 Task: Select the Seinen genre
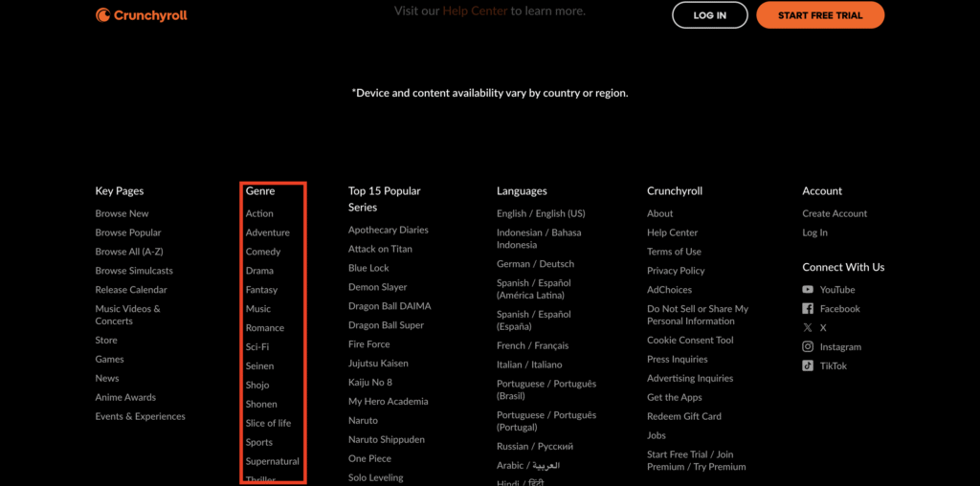[x=259, y=366]
